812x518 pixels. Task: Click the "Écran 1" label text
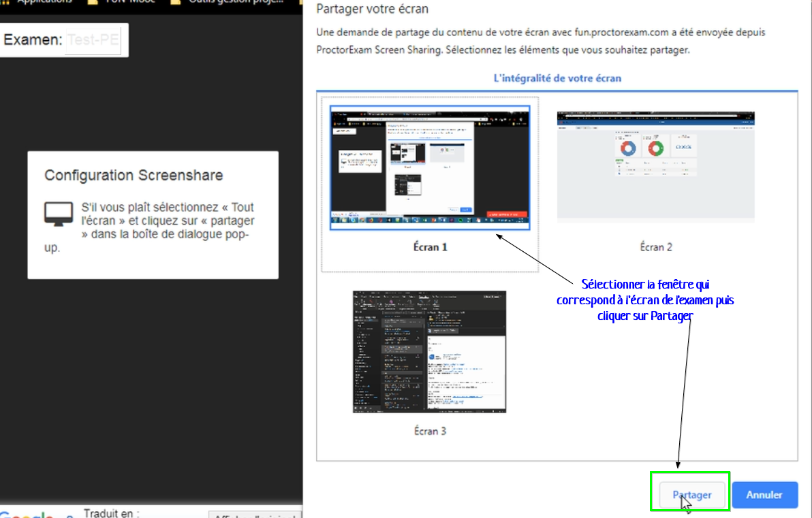[x=430, y=247]
